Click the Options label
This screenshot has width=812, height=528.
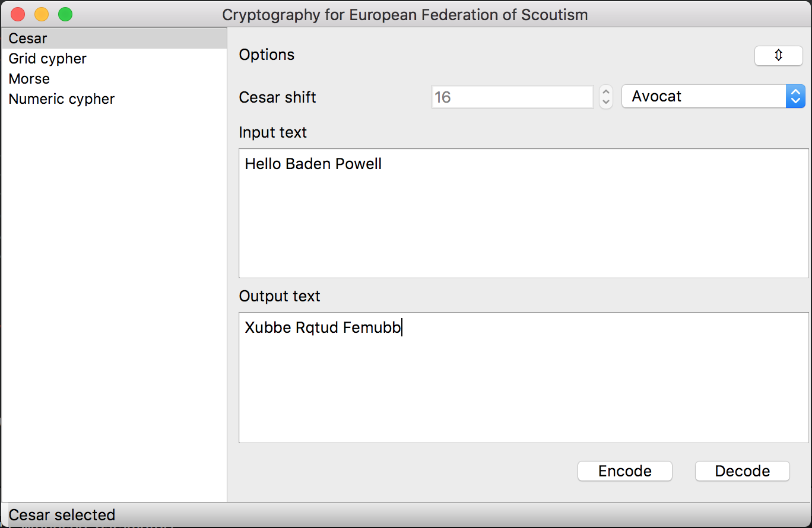pyautogui.click(x=267, y=55)
